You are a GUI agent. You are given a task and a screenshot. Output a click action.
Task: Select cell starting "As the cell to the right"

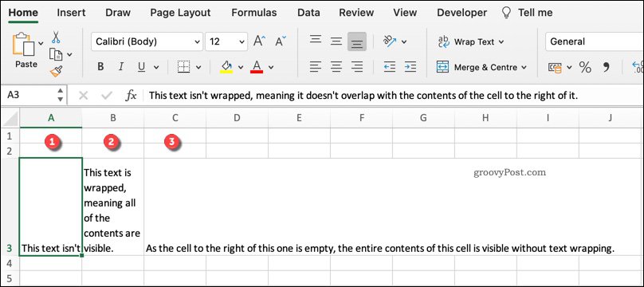pyautogui.click(x=175, y=207)
